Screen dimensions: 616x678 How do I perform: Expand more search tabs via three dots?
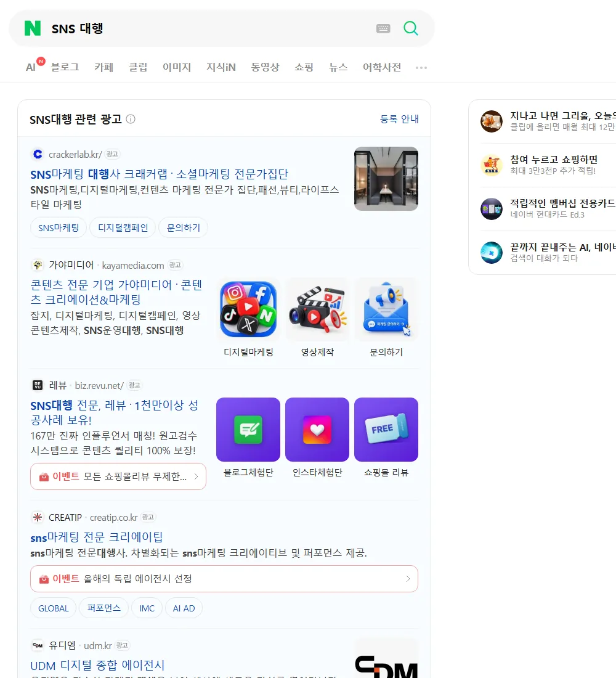tap(421, 67)
